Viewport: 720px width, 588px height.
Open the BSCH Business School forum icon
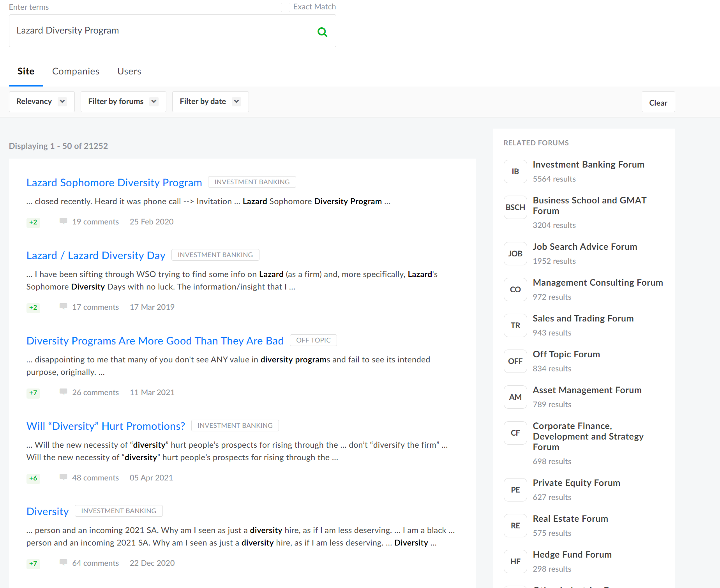(x=515, y=207)
